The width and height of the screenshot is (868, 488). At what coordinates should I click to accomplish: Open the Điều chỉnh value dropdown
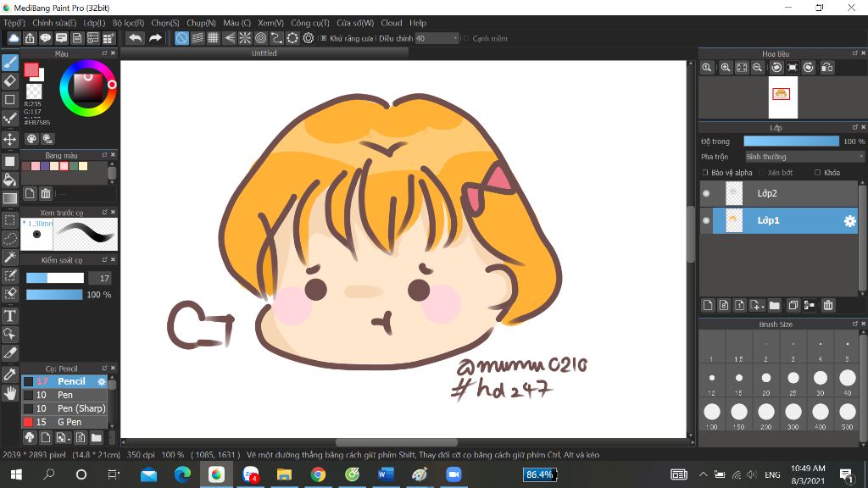point(437,38)
